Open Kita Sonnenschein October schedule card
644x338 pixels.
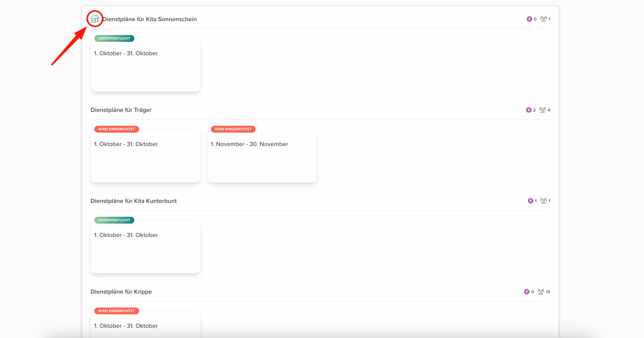point(145,65)
